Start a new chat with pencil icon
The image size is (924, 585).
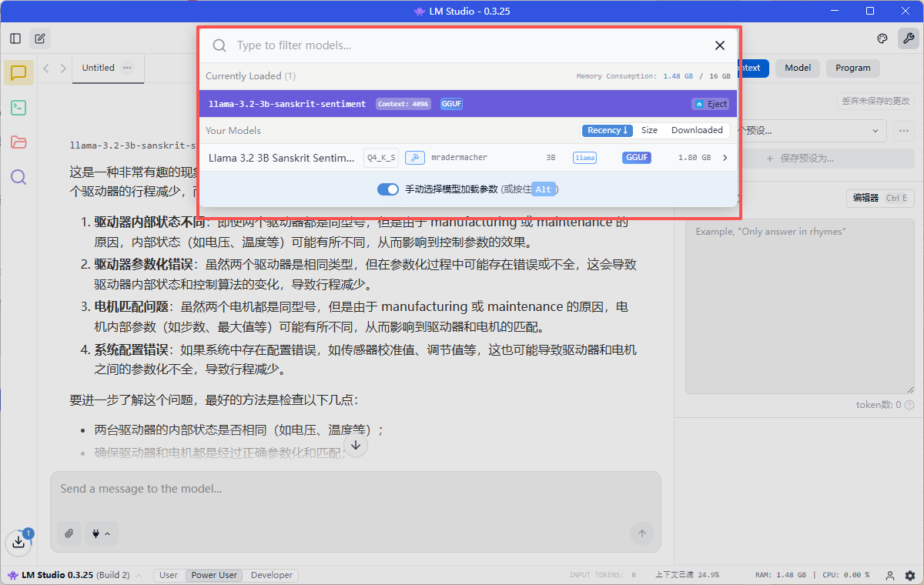(40, 38)
